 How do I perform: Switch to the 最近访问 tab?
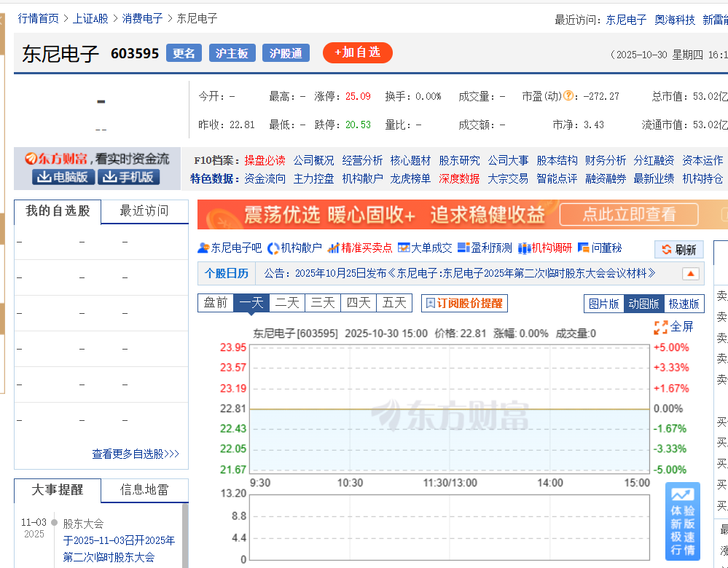coord(144,211)
